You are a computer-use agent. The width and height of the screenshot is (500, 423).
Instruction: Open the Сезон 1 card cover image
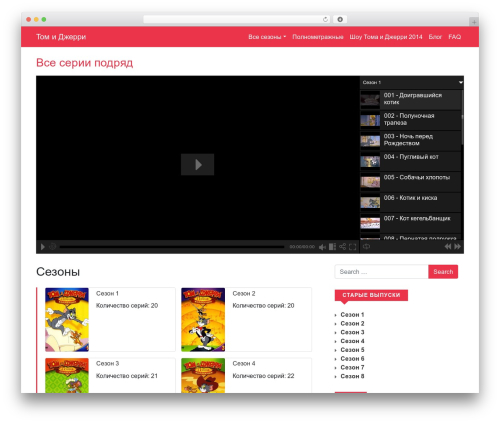tap(67, 320)
